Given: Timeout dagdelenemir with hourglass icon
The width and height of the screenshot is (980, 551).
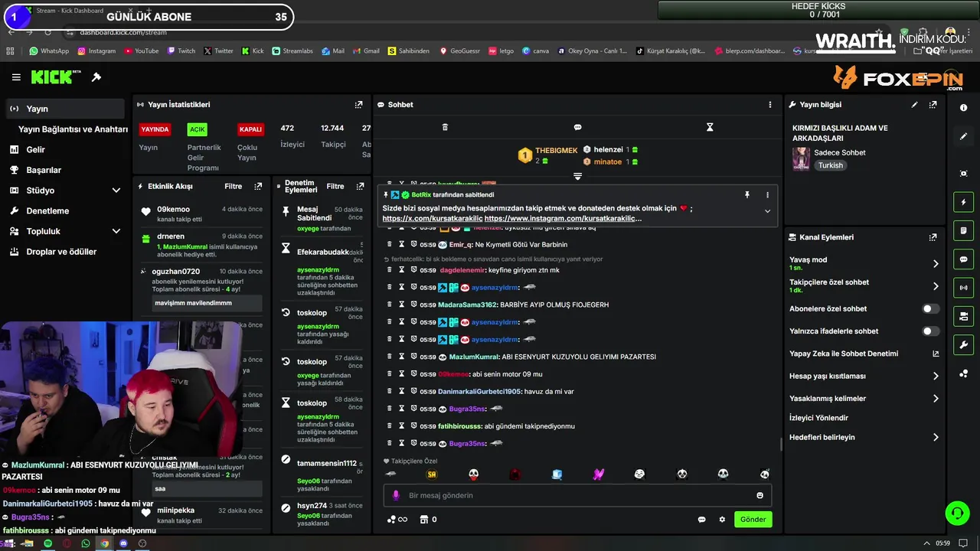Looking at the screenshot, I should coord(401,269).
